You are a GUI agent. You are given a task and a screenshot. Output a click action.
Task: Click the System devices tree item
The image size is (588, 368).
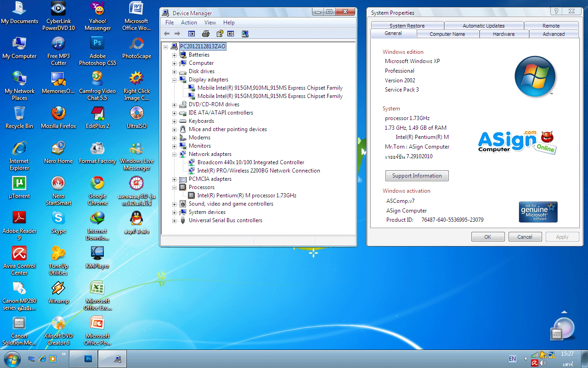(x=207, y=212)
